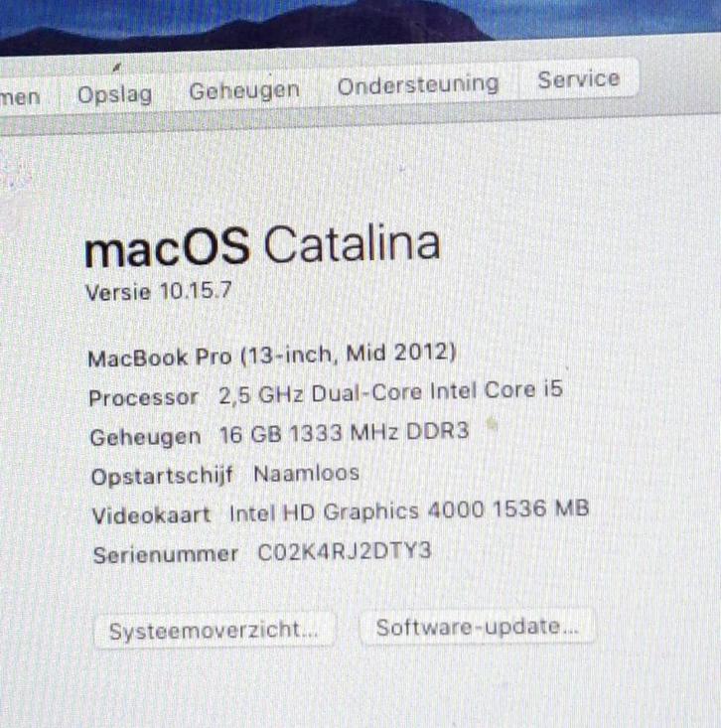
Task: Select the serial number C02K4RJ2DTY3
Action: coord(345,551)
